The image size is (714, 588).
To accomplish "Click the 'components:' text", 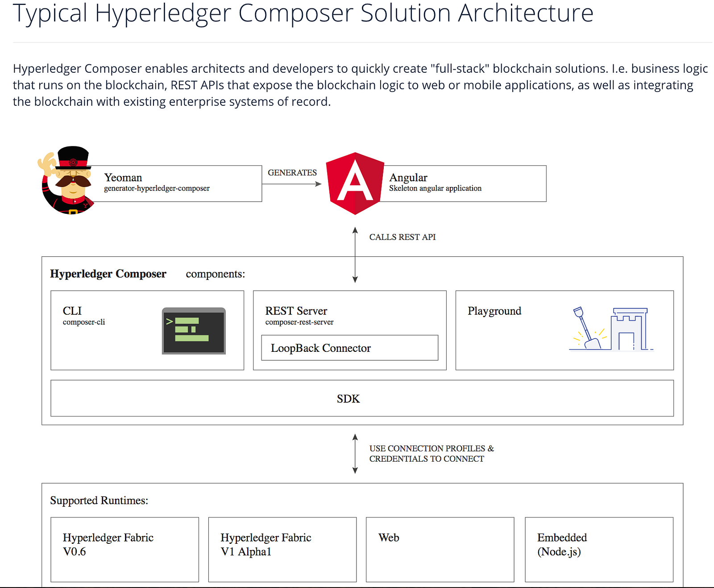I will click(x=216, y=274).
